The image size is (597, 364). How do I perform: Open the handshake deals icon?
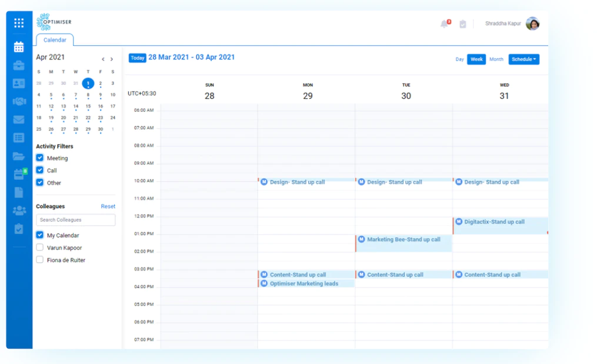coord(19,101)
